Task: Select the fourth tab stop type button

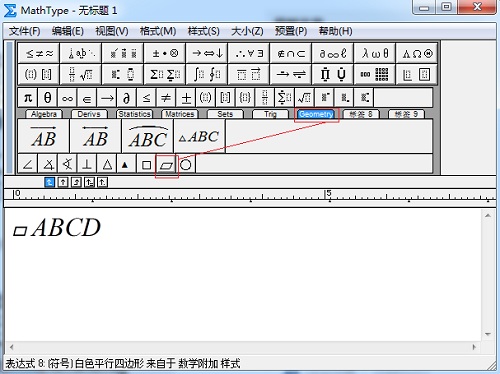Action: 89,182
